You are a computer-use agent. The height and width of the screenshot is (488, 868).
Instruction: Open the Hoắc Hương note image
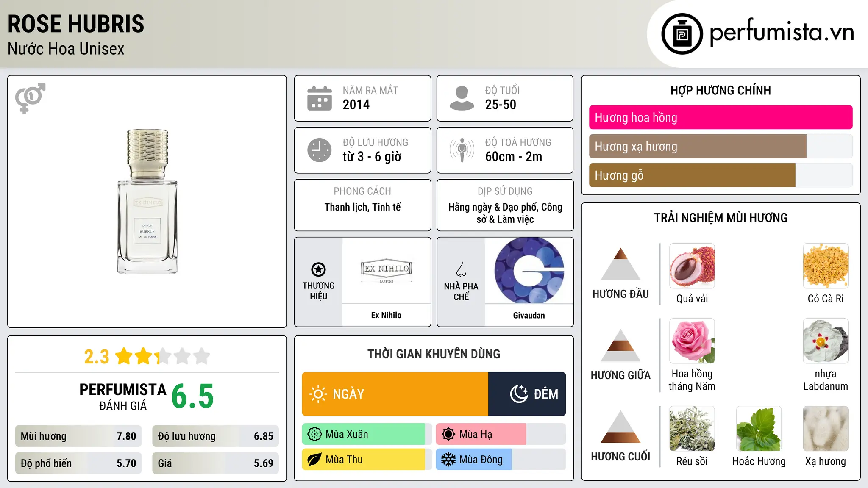click(x=759, y=429)
